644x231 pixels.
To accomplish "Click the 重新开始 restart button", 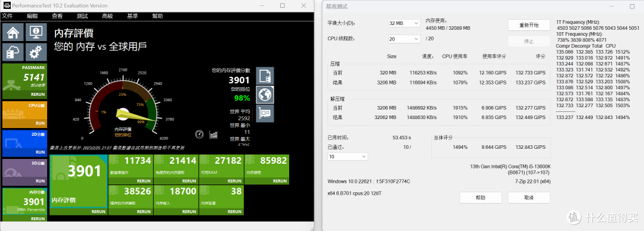I will [528, 25].
